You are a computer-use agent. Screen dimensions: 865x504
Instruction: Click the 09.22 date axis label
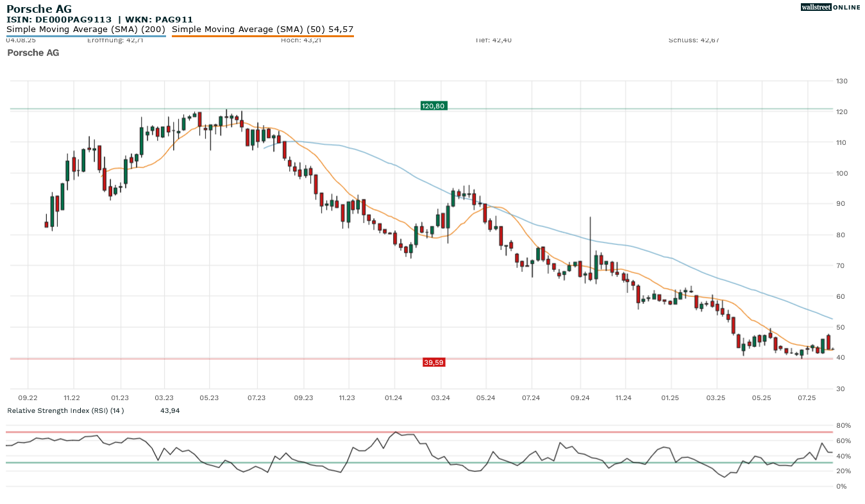28,398
